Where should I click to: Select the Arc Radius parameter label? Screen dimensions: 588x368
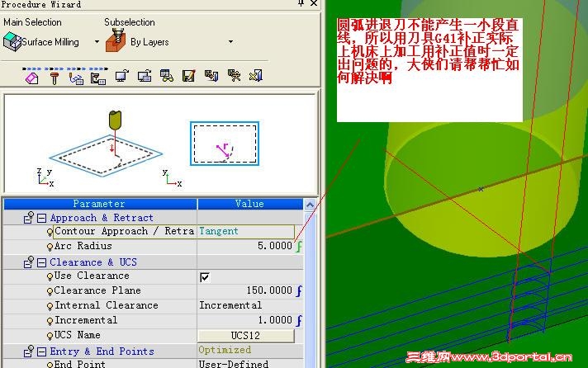point(83,246)
